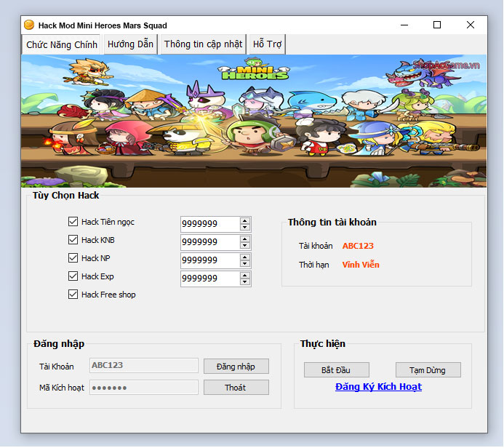Click the Mini Heroes game banner image
This screenshot has height=448, width=504.
pyautogui.click(x=254, y=121)
